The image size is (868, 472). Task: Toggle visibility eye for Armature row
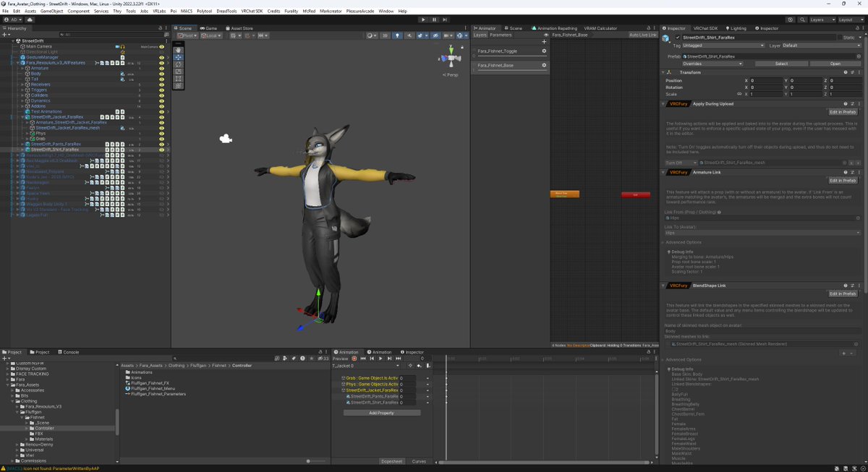[162, 68]
